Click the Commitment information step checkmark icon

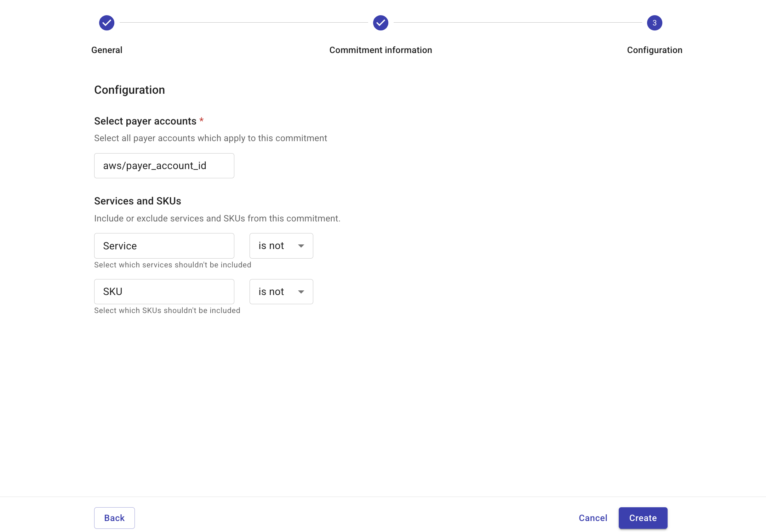381,23
